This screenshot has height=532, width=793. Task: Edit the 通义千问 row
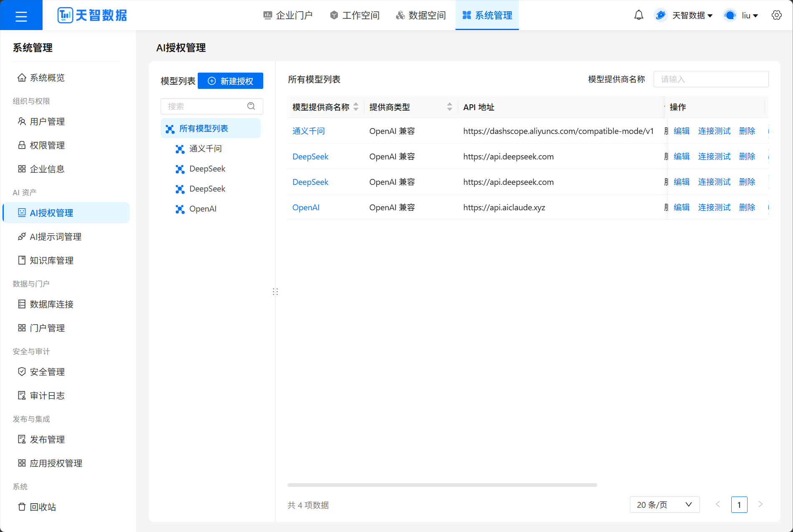point(682,131)
